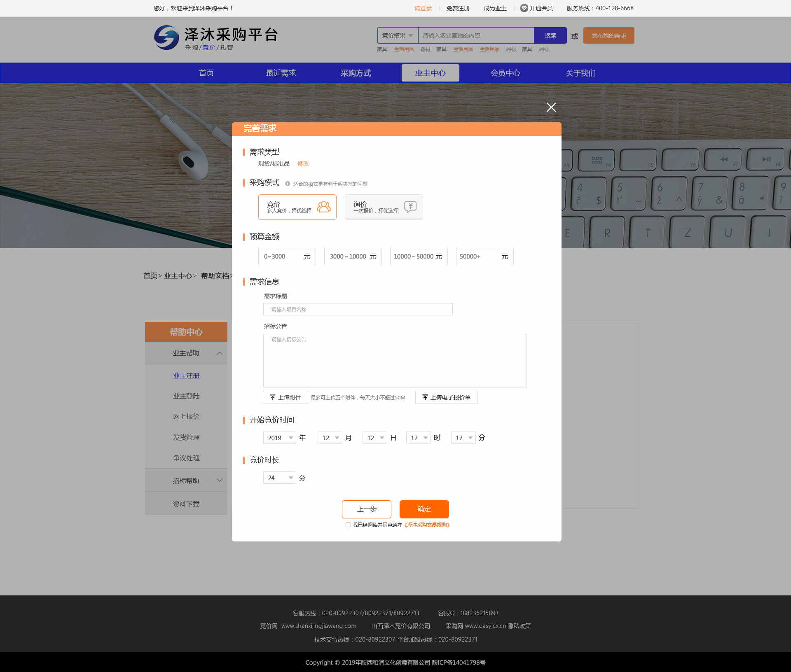Image resolution: width=791 pixels, height=672 pixels.
Task: Open the 竞价时长 24 minutes dropdown
Action: pyautogui.click(x=280, y=478)
